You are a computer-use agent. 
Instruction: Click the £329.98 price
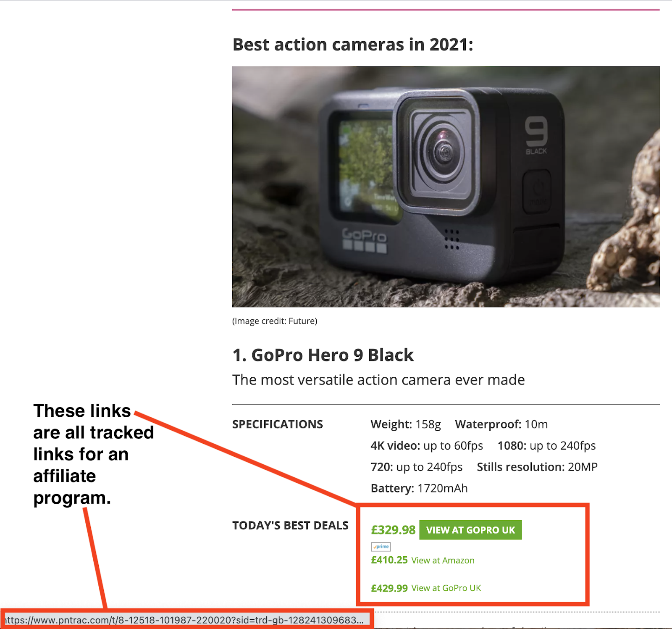pyautogui.click(x=393, y=530)
